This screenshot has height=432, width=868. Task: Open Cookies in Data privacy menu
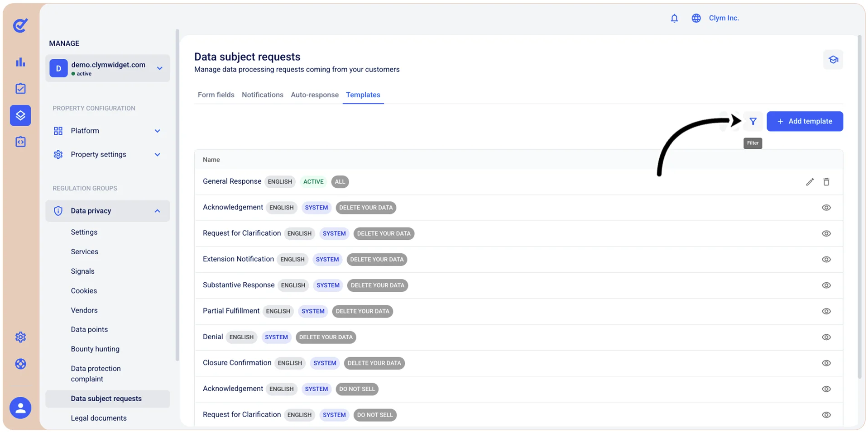(84, 291)
